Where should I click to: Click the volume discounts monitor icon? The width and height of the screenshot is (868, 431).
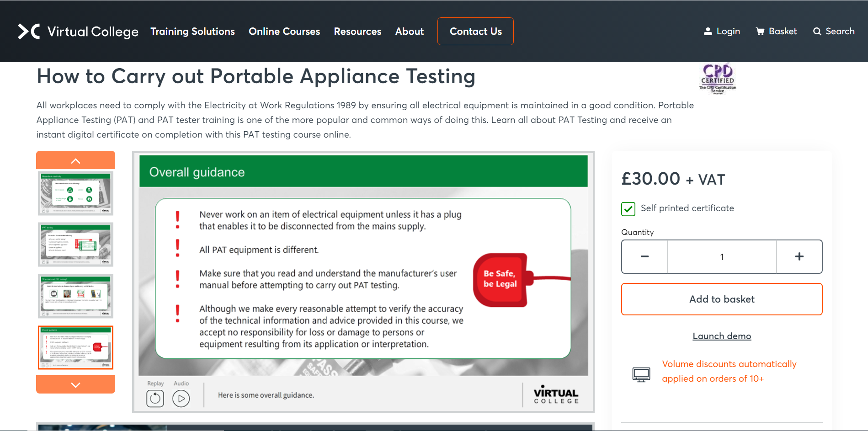[641, 374]
